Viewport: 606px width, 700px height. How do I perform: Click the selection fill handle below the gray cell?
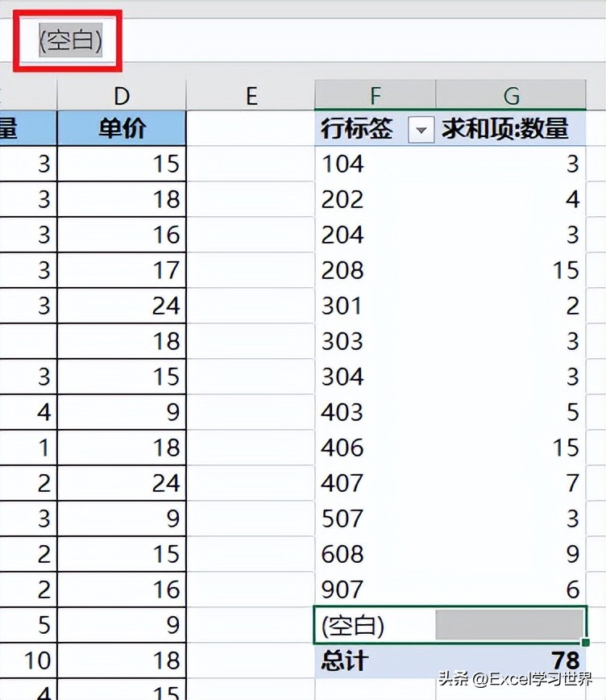[586, 643]
